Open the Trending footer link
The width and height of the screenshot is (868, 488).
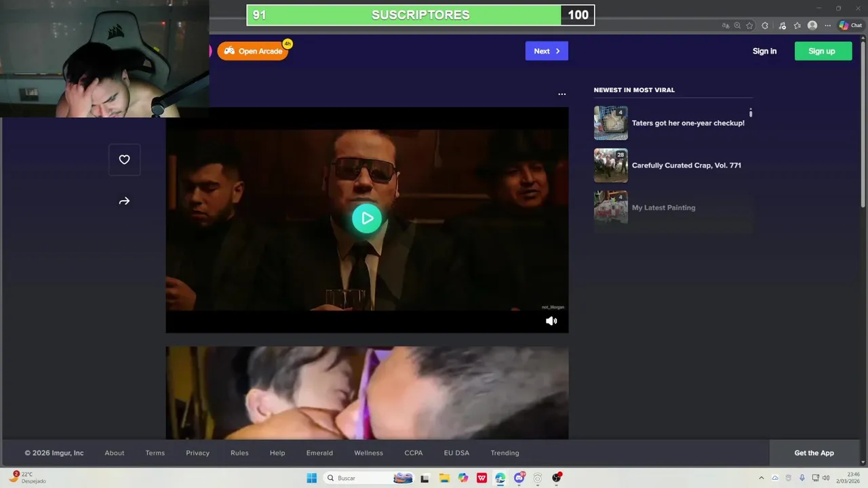pyautogui.click(x=505, y=453)
